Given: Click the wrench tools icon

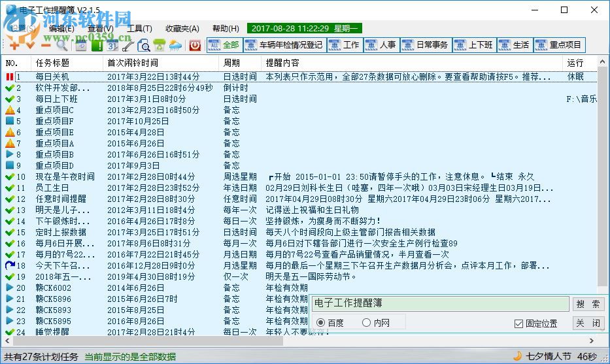Looking at the screenshot, I should [x=128, y=46].
